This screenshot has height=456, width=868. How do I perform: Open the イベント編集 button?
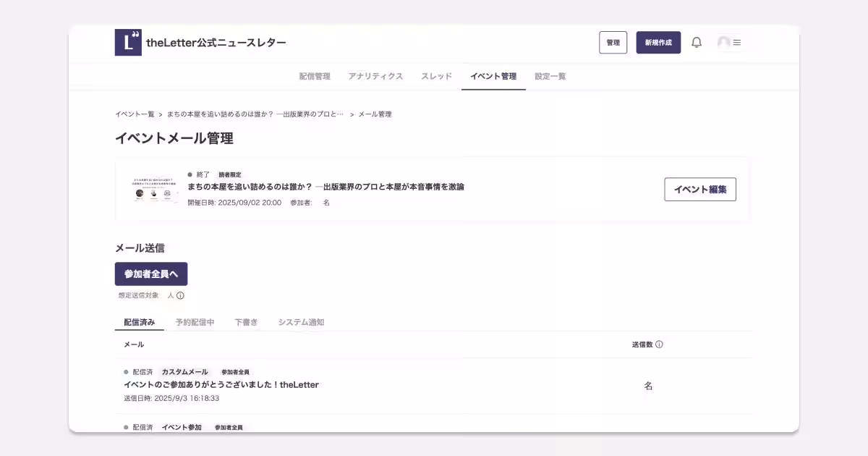point(699,189)
